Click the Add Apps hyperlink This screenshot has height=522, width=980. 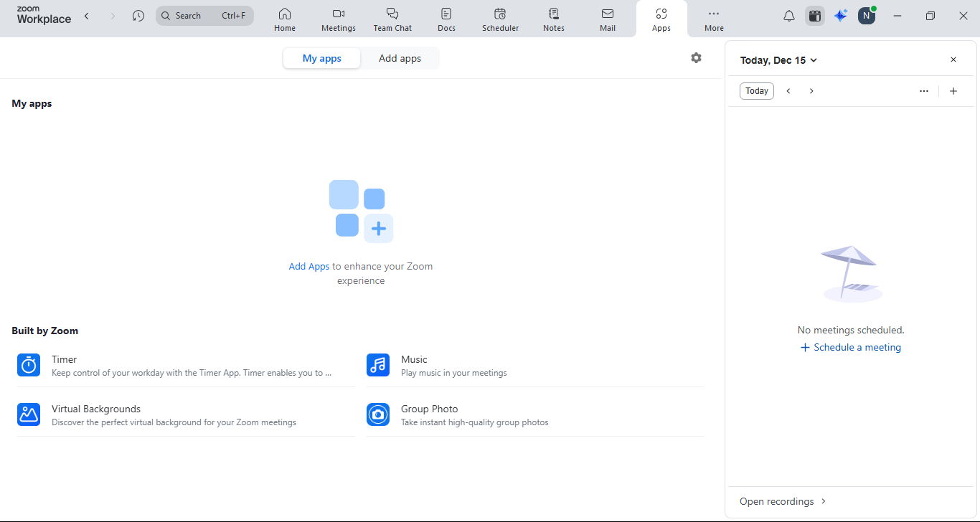[308, 266]
